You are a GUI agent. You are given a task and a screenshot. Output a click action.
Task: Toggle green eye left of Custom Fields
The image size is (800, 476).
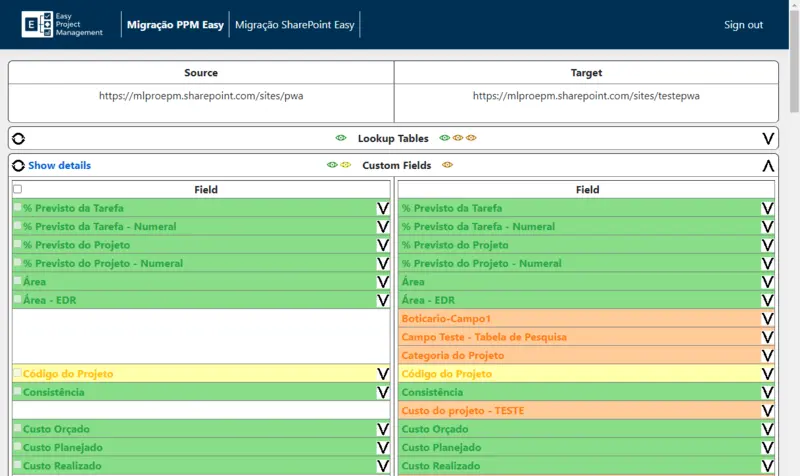click(332, 165)
